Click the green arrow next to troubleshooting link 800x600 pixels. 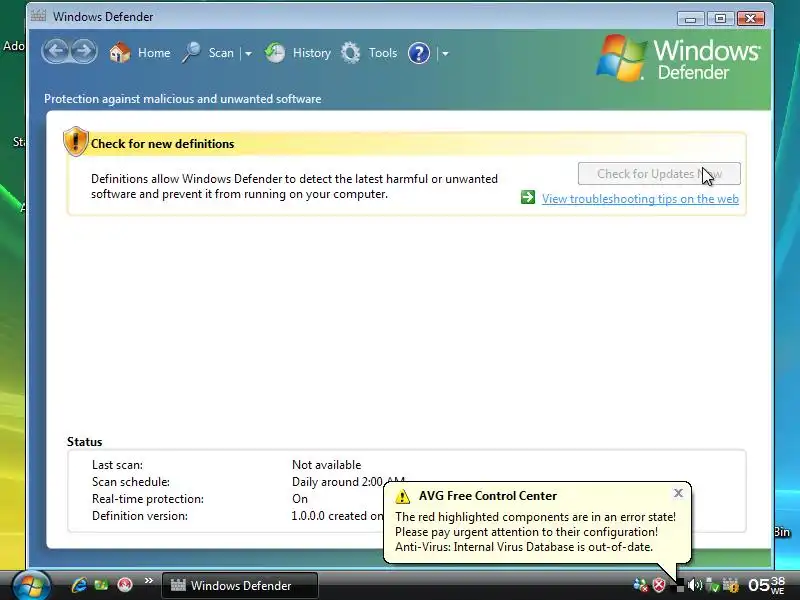[528, 197]
